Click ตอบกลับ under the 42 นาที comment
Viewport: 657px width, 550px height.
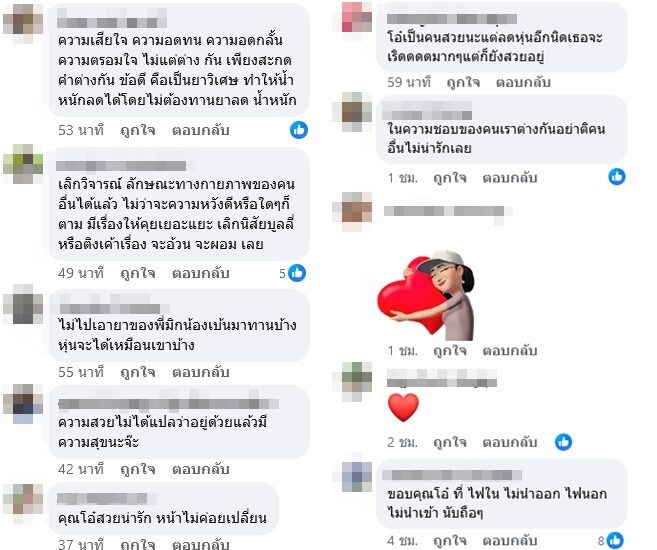click(200, 469)
